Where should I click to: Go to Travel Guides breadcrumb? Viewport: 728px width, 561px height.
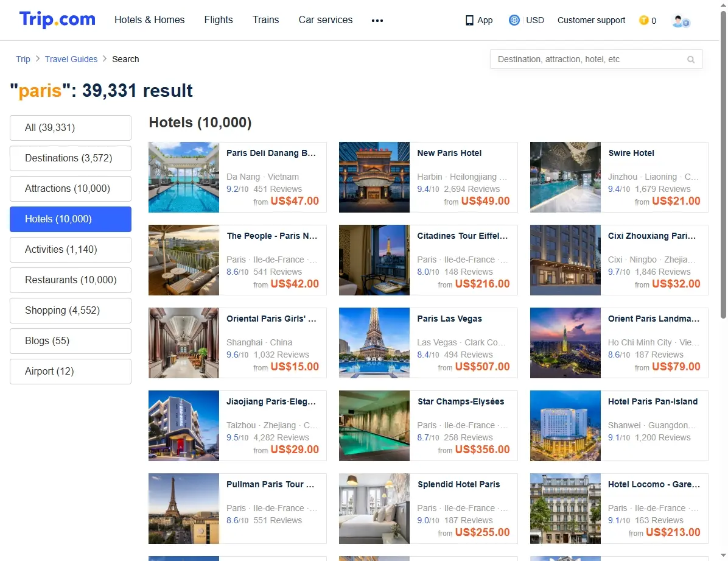(71, 59)
